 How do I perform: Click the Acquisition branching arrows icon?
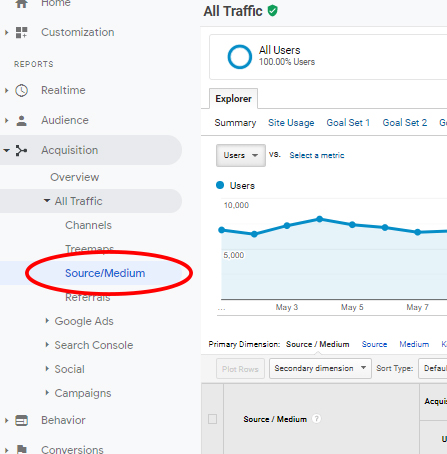coord(22,150)
